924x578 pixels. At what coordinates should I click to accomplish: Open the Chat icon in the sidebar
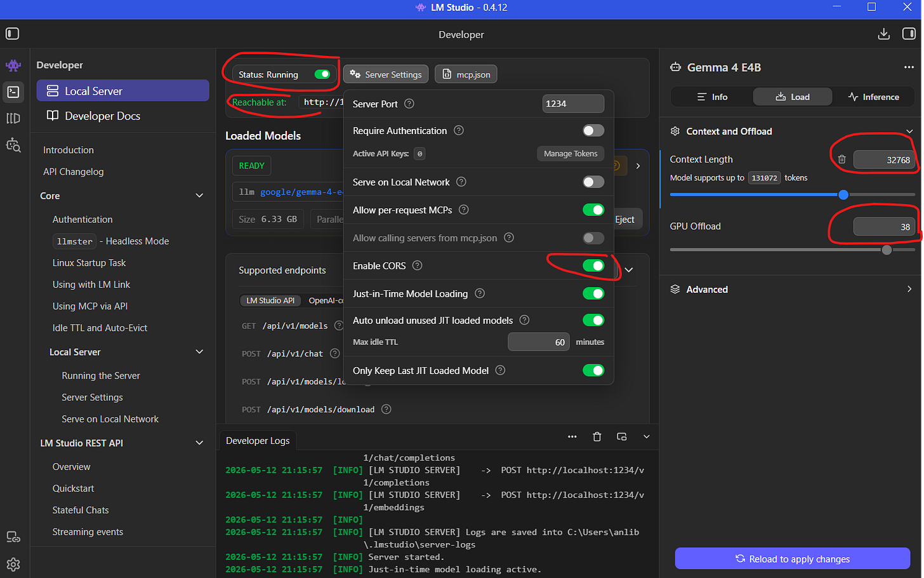13,65
